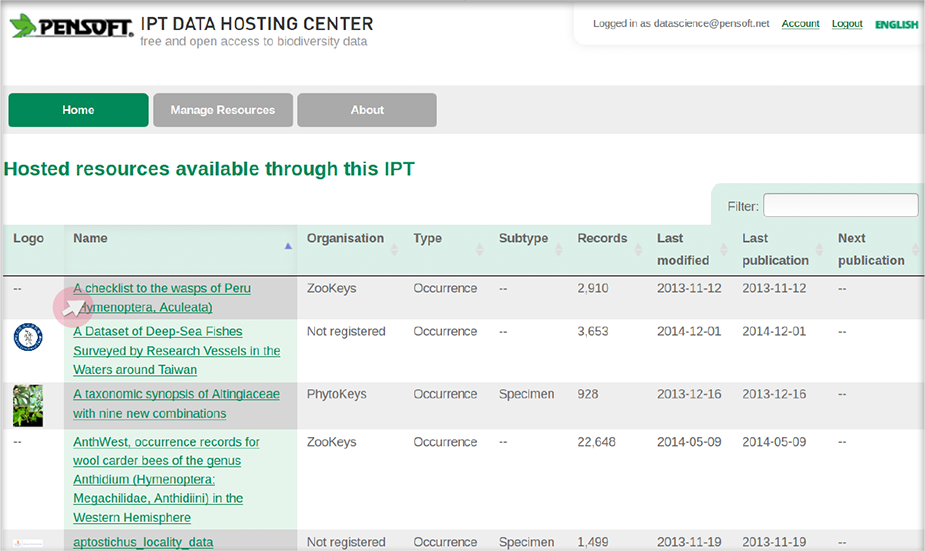Image resolution: width=925 pixels, height=551 pixels.
Task: Sort table by Records column arrows
Action: pos(638,250)
